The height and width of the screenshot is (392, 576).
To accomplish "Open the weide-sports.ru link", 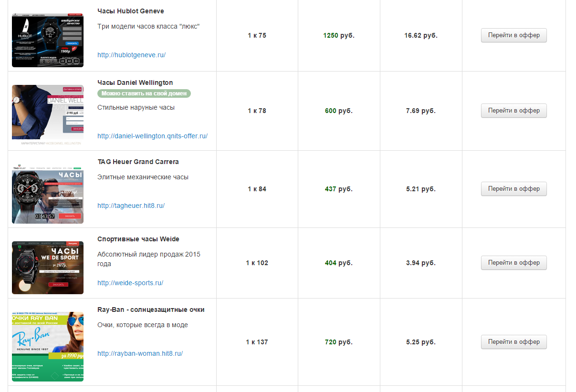I will pos(130,283).
